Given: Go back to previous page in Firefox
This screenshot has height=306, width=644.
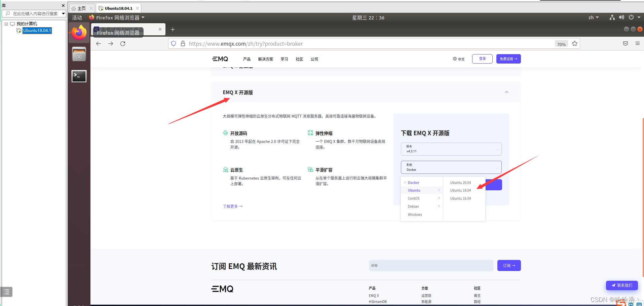Looking at the screenshot, I should [x=99, y=44].
